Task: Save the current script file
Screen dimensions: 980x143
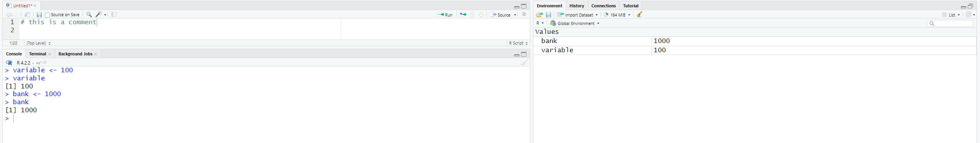Action: 39,15
